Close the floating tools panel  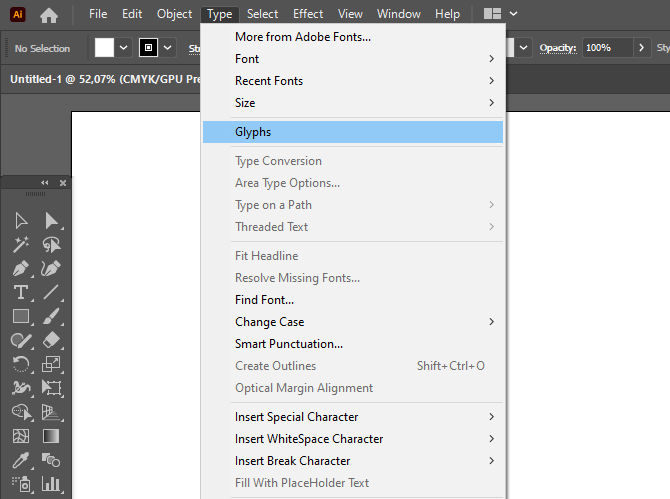click(63, 183)
